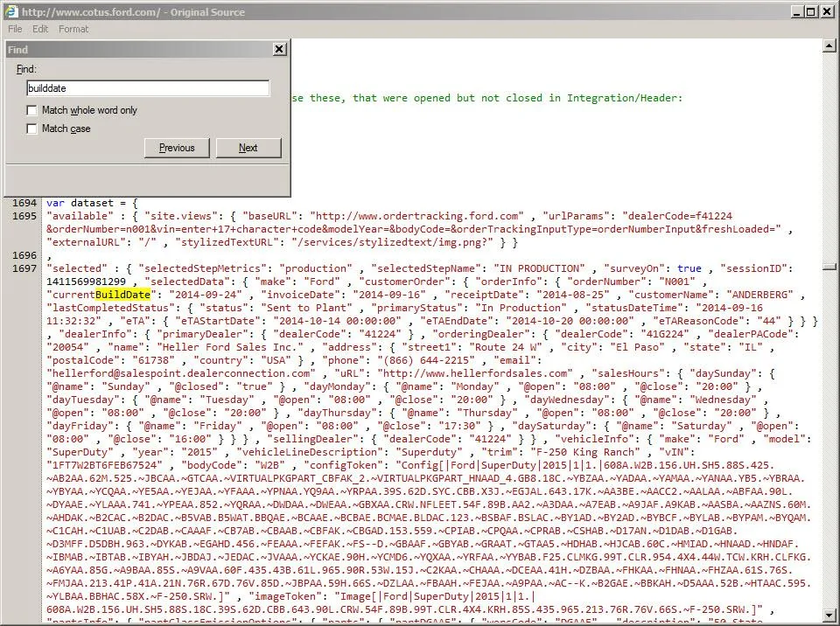Click the Previous button in Find
Screen dimensions: 840x626
(177, 148)
